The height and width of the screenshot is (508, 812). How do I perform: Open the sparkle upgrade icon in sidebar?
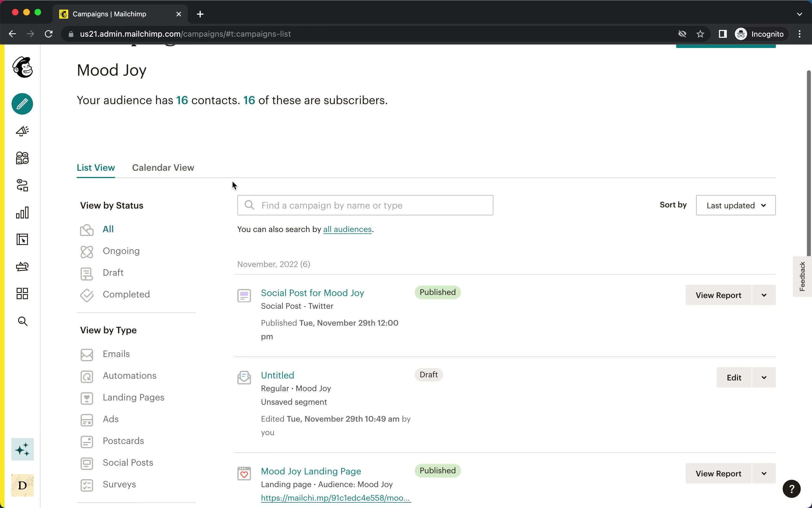(x=23, y=449)
